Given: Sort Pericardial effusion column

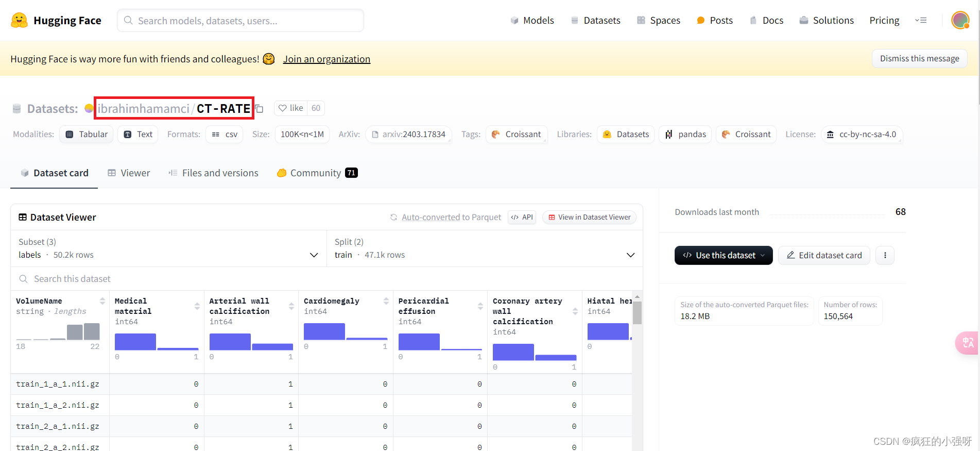Looking at the screenshot, I should click(480, 306).
